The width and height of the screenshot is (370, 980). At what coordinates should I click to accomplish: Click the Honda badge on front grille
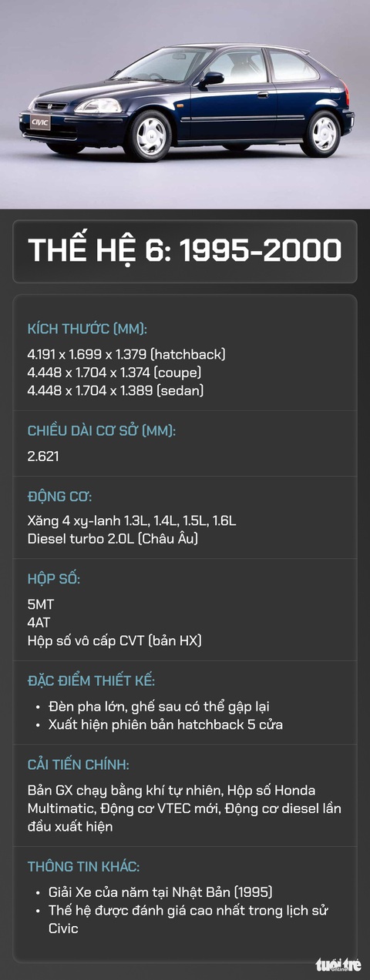click(x=47, y=105)
